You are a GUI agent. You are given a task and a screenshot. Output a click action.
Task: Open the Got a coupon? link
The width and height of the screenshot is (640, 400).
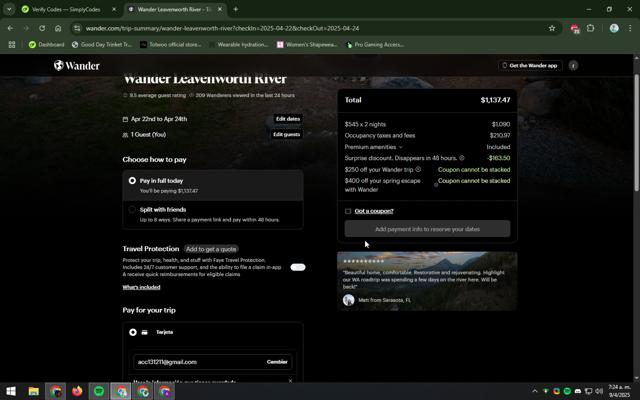[x=374, y=211]
